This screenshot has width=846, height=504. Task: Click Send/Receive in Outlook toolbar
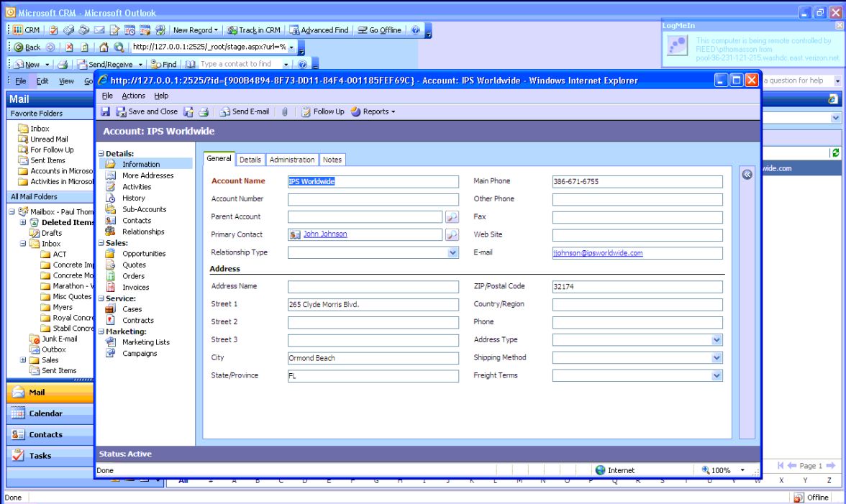(x=105, y=64)
